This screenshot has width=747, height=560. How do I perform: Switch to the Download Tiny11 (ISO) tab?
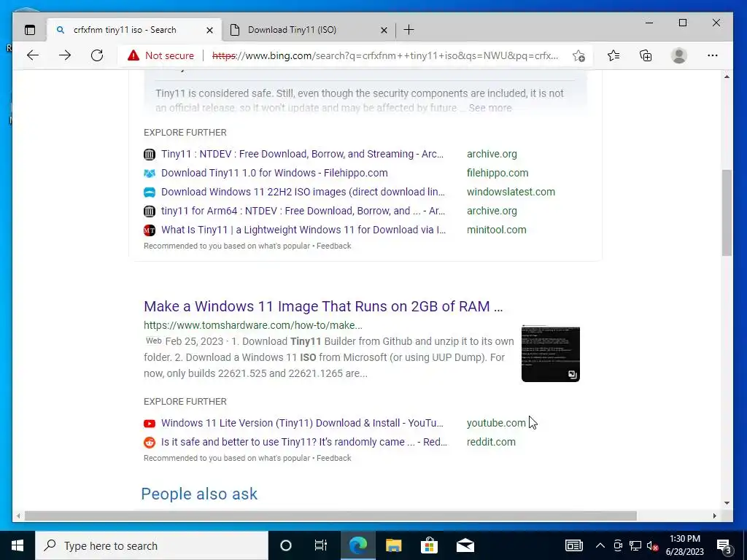point(309,29)
